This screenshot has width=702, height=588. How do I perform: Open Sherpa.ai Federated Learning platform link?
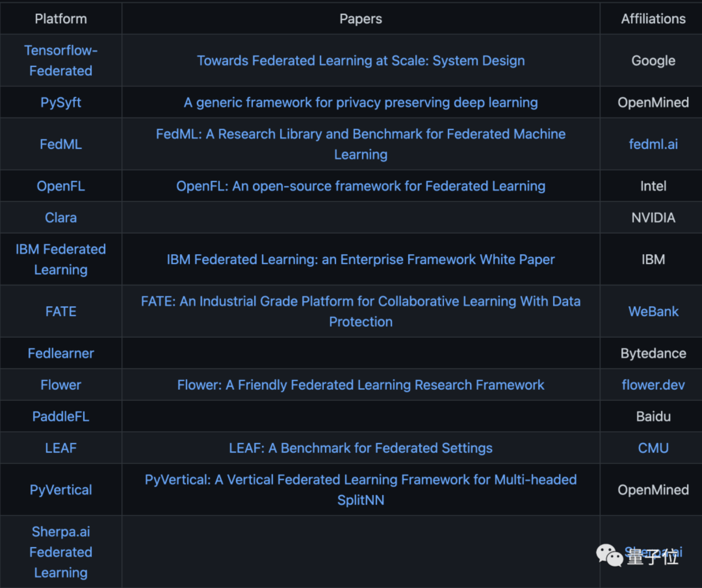point(61,552)
